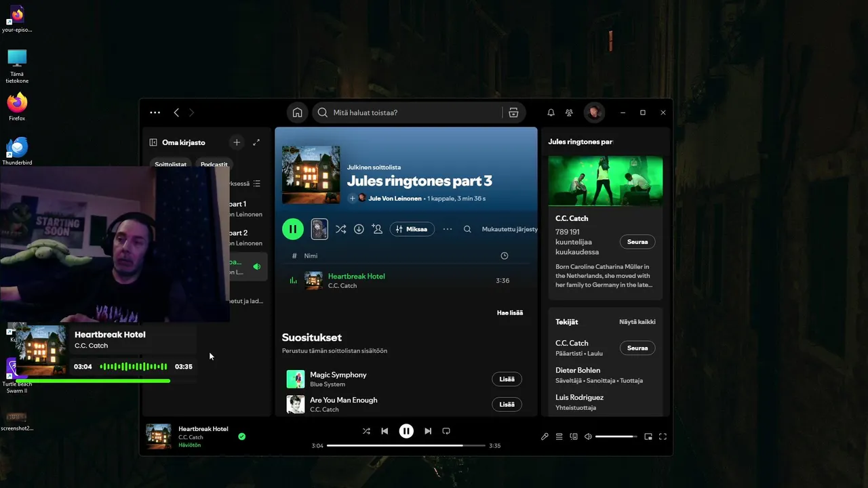Open the notifications bell
Image resolution: width=868 pixels, height=488 pixels.
(551, 113)
